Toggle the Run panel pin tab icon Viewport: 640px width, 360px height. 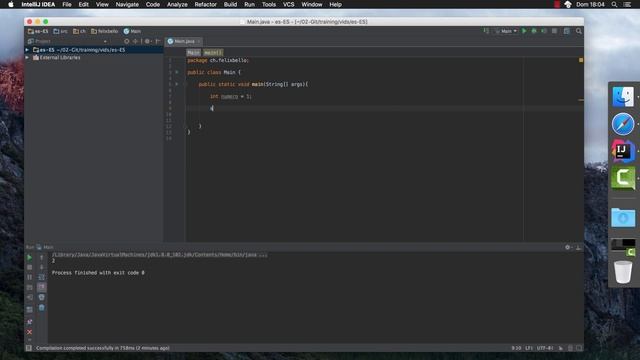pyautogui.click(x=29, y=322)
